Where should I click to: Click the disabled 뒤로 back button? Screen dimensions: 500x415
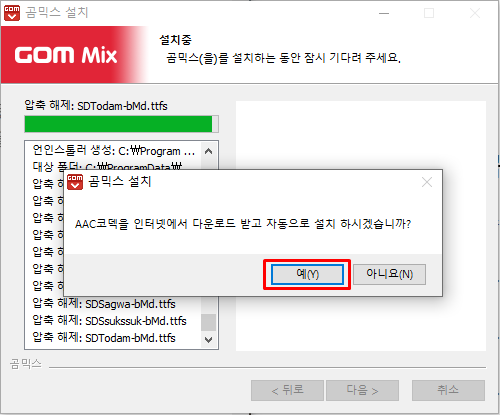[287, 390]
